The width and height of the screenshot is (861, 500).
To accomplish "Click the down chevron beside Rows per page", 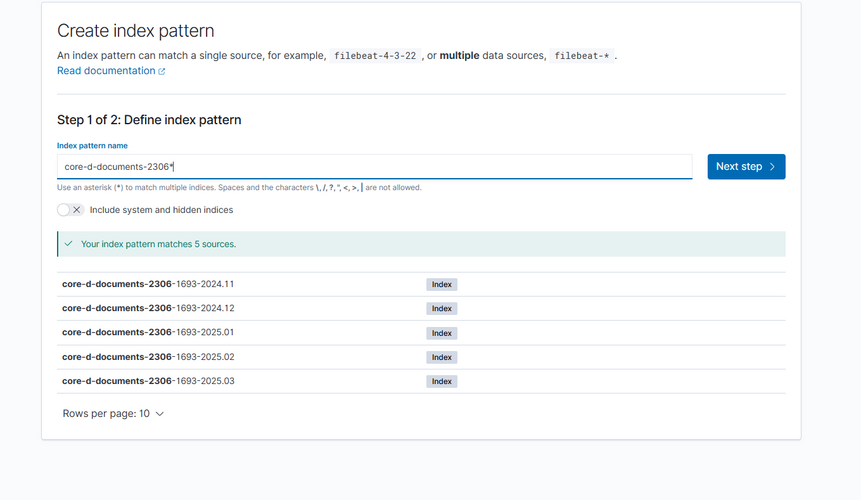I will [160, 414].
